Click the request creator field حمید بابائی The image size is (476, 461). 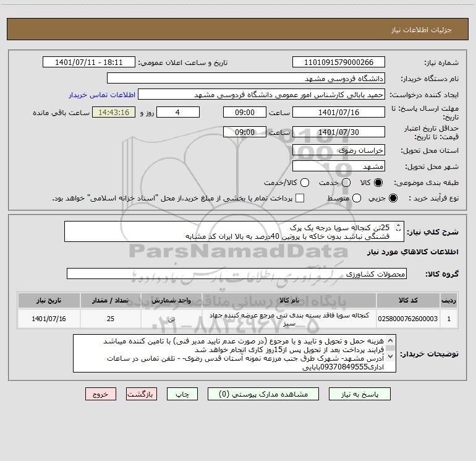click(261, 95)
